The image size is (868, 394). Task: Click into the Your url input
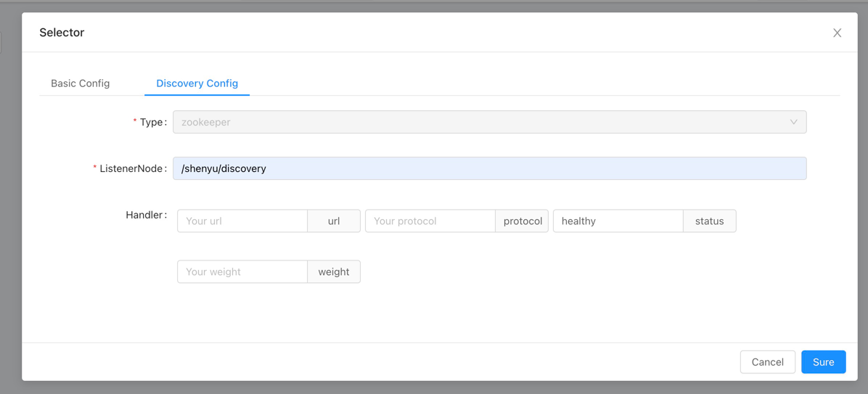[x=242, y=221]
